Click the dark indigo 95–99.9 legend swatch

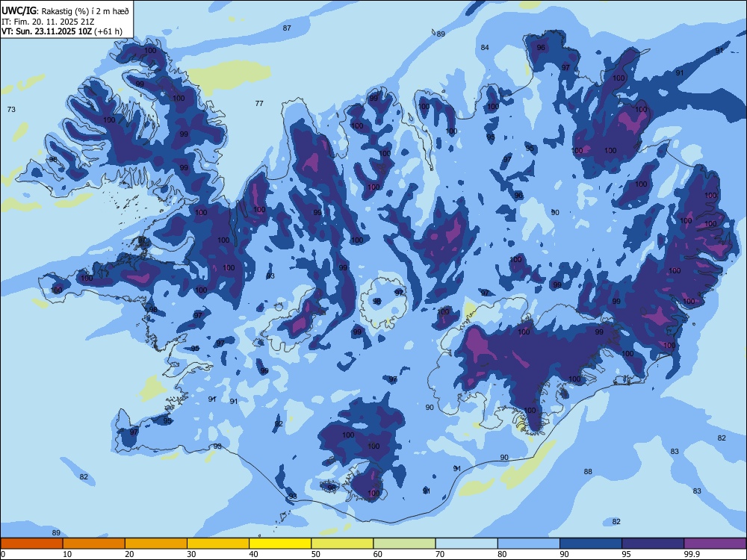click(653, 544)
